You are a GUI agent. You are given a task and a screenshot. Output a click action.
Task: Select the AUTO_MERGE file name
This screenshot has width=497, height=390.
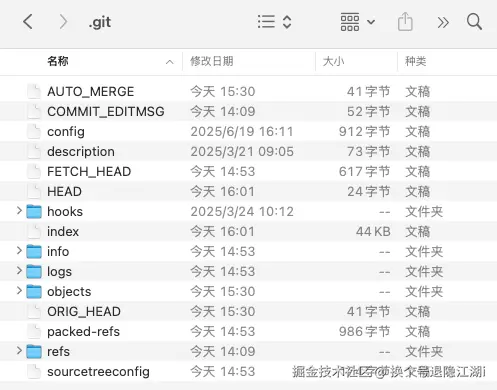(91, 92)
